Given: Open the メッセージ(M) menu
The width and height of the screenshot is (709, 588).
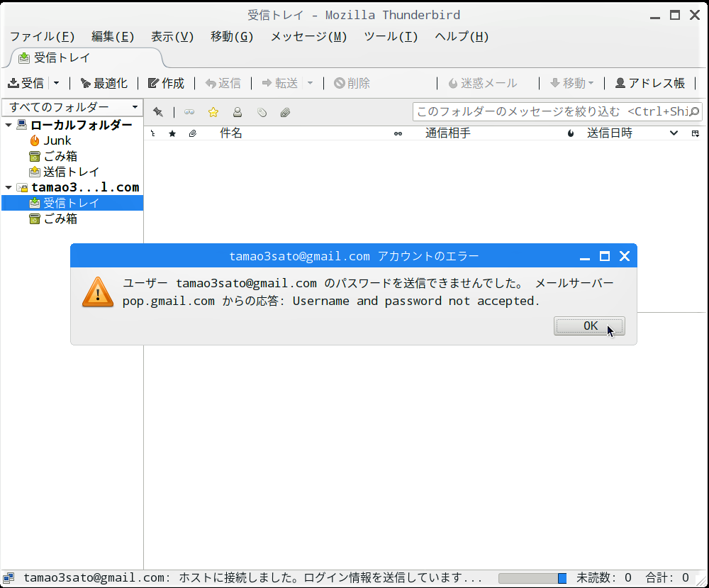Looking at the screenshot, I should 308,37.
